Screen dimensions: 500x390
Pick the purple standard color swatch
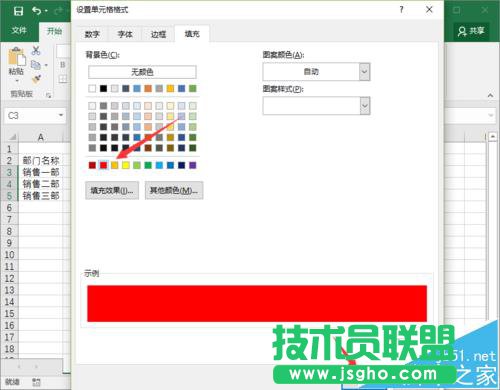pos(193,165)
